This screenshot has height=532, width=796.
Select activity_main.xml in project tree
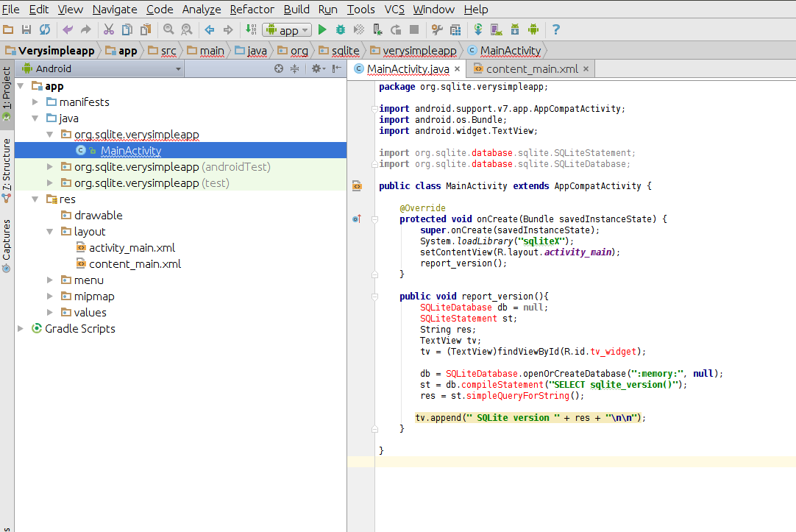132,248
